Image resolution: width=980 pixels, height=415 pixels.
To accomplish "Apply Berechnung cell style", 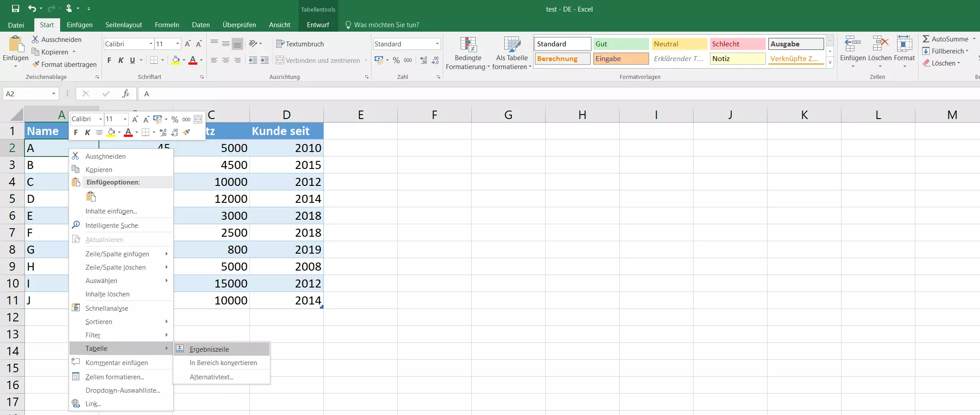I will [563, 58].
